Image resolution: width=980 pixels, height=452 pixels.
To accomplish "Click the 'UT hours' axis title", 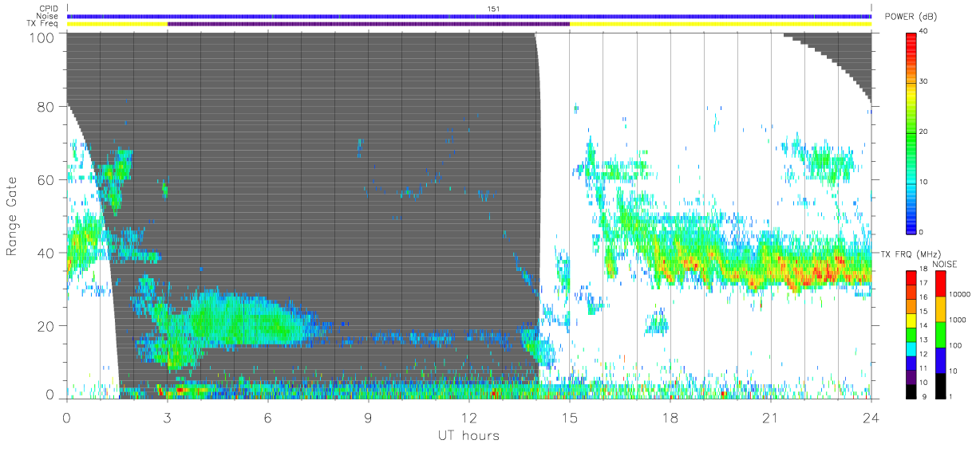I will pyautogui.click(x=468, y=435).
